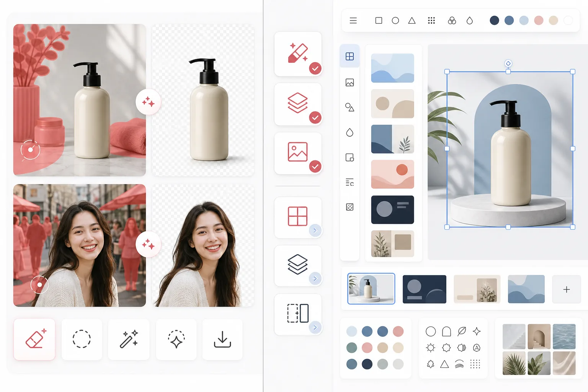Open the shapes sidebar tab
This screenshot has height=392, width=588.
tap(350, 107)
